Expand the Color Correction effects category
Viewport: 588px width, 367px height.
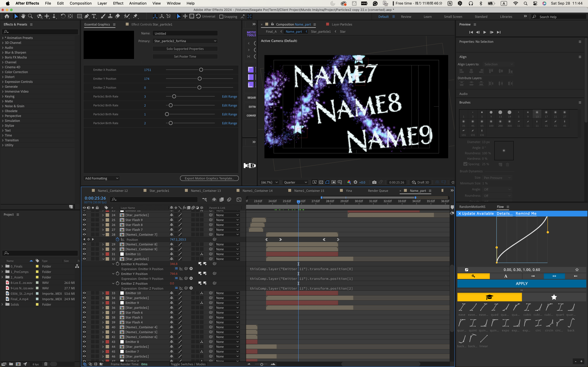3,72
